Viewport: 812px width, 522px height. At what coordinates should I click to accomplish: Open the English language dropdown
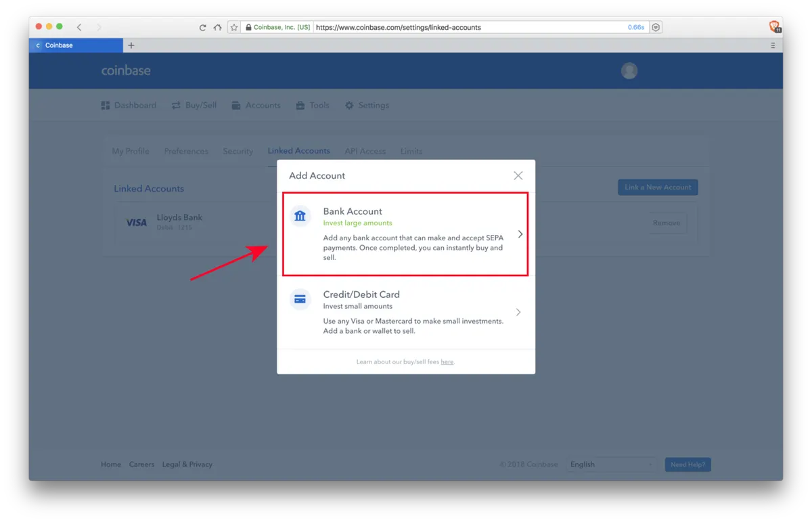point(611,464)
